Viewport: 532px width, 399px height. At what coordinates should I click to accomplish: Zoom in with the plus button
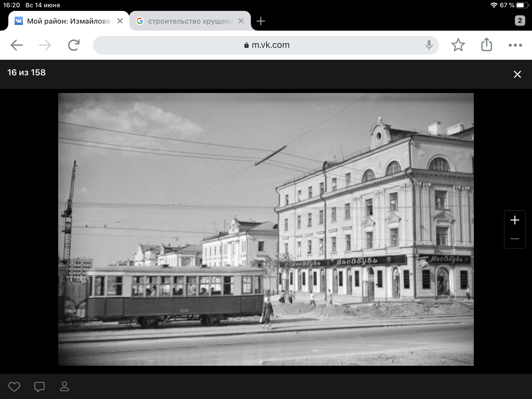(515, 220)
